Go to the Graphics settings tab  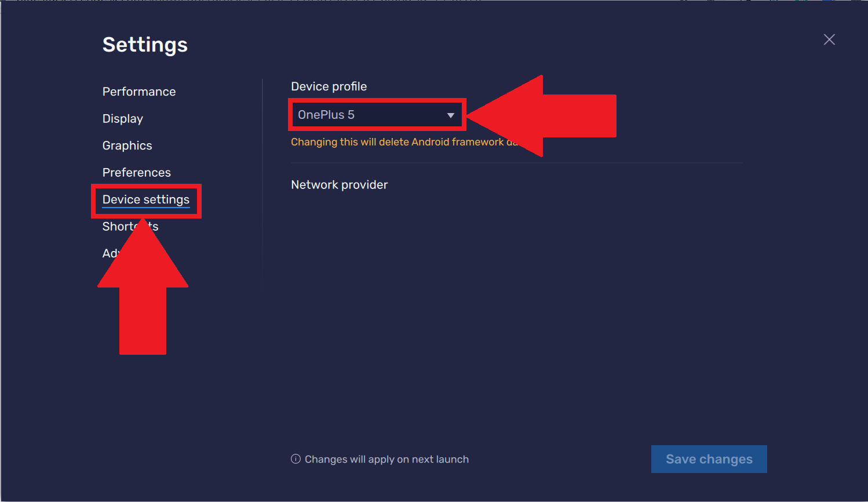(x=127, y=145)
